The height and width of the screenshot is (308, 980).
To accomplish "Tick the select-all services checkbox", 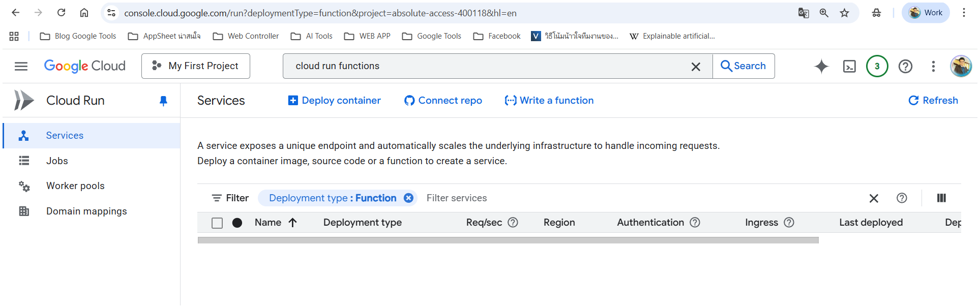I will coord(217,223).
